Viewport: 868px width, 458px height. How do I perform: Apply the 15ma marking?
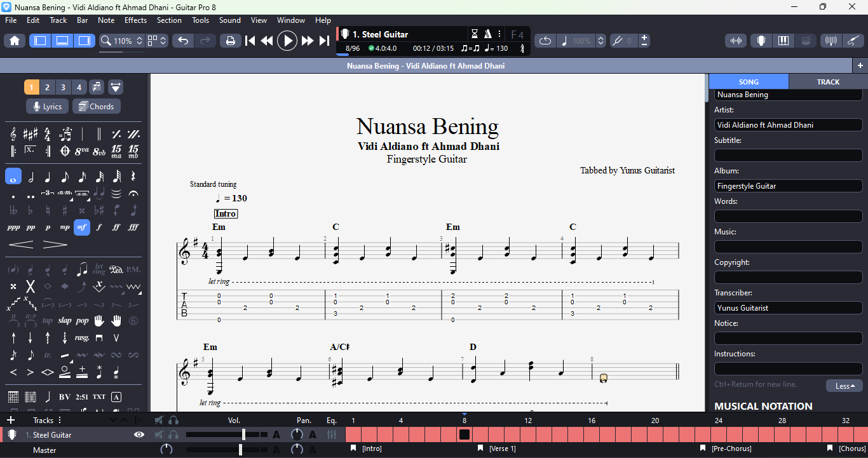coord(116,151)
